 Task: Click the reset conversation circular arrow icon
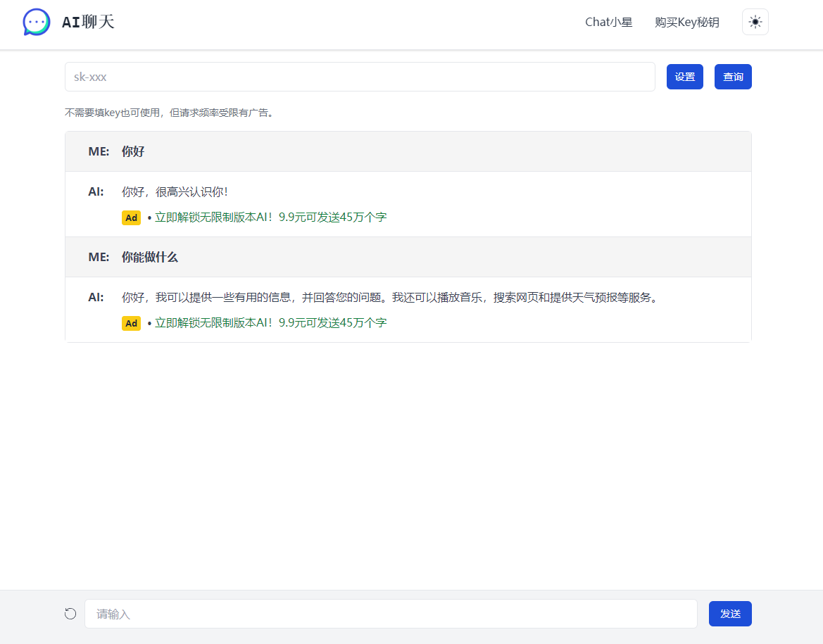pos(70,614)
